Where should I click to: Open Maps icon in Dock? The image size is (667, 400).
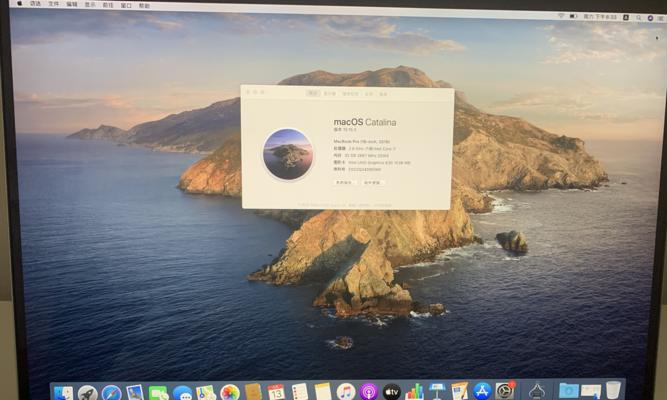206,393
